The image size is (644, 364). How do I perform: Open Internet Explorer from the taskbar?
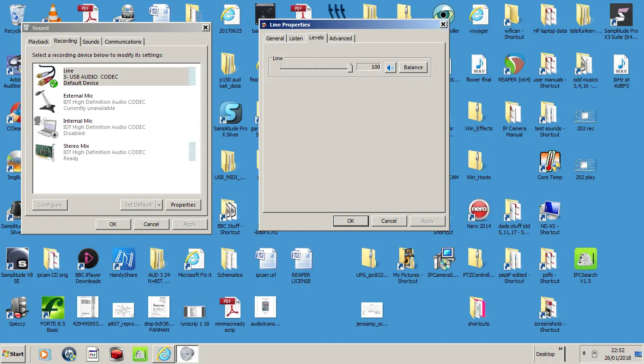(164, 354)
